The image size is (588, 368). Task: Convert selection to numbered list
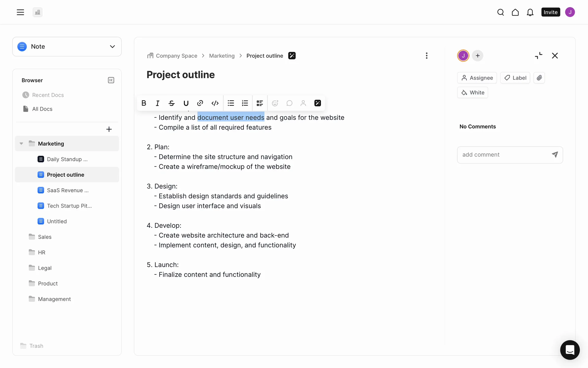pyautogui.click(x=245, y=103)
